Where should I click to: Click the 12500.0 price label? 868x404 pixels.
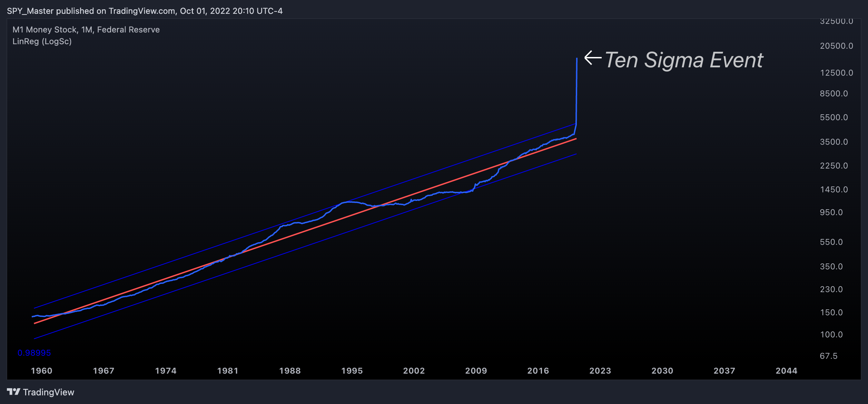[x=837, y=73]
